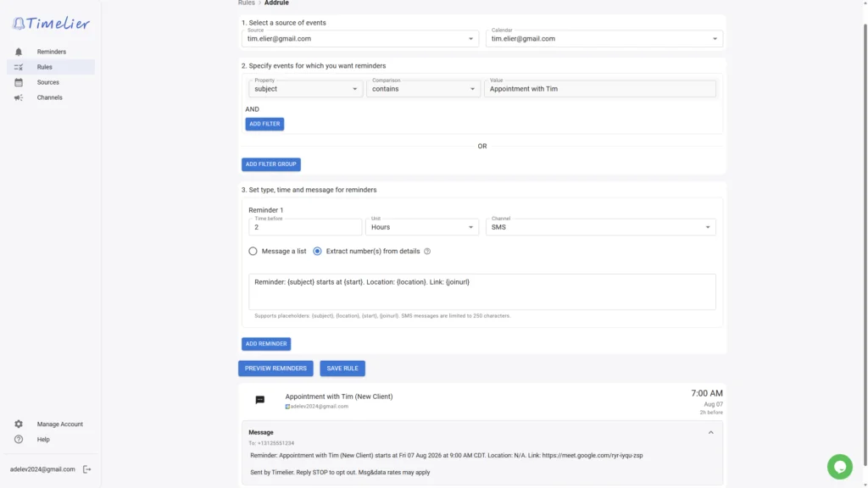This screenshot has width=868, height=488.
Task: Click the Add Filter Group button
Action: (x=270, y=164)
